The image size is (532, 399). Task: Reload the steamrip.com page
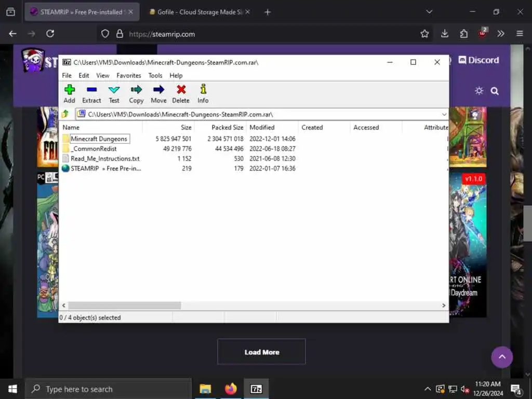[50, 34]
